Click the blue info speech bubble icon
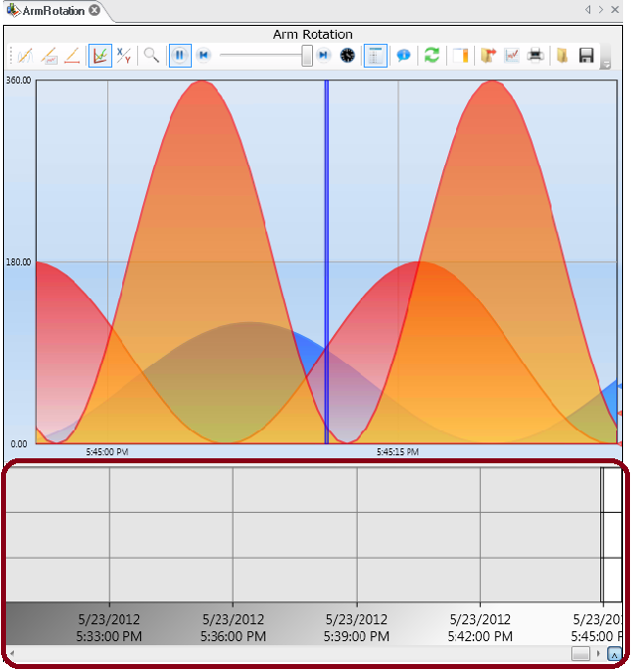Viewport: 633px width, 672px height. 403,56
